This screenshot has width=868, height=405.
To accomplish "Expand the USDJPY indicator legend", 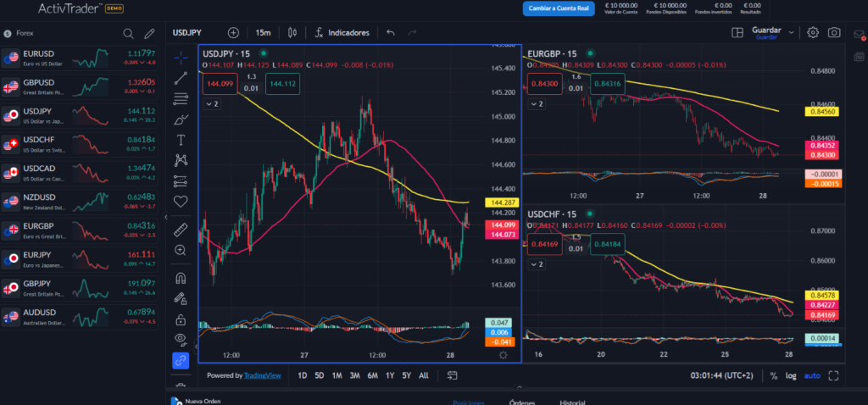I will click(x=212, y=103).
